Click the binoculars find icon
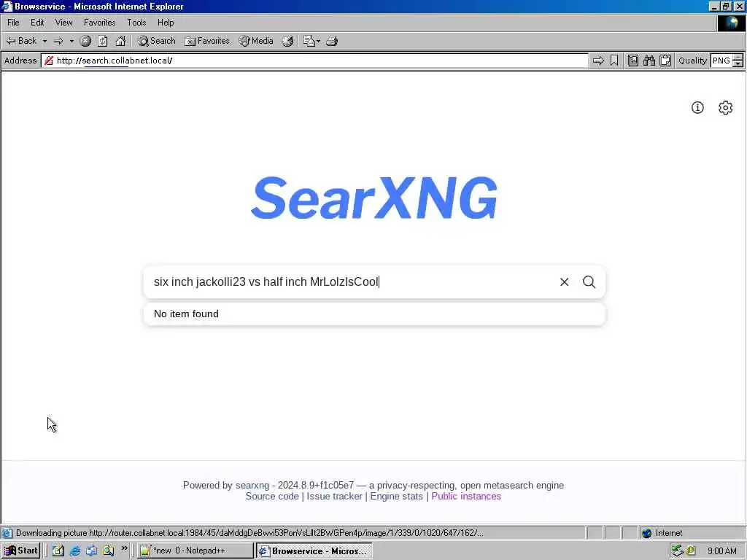The height and width of the screenshot is (560, 747). 649,61
